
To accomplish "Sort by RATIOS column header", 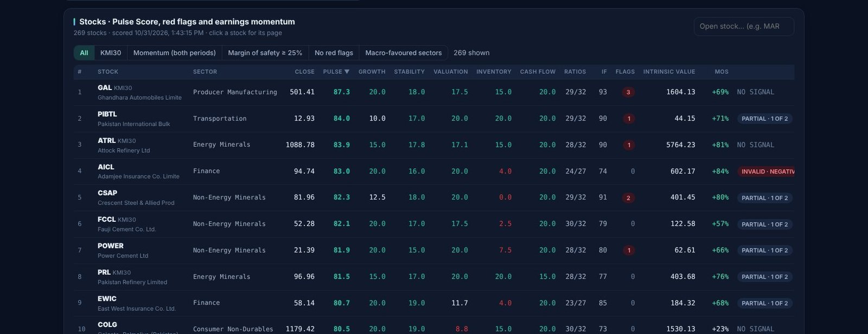I will (x=575, y=72).
